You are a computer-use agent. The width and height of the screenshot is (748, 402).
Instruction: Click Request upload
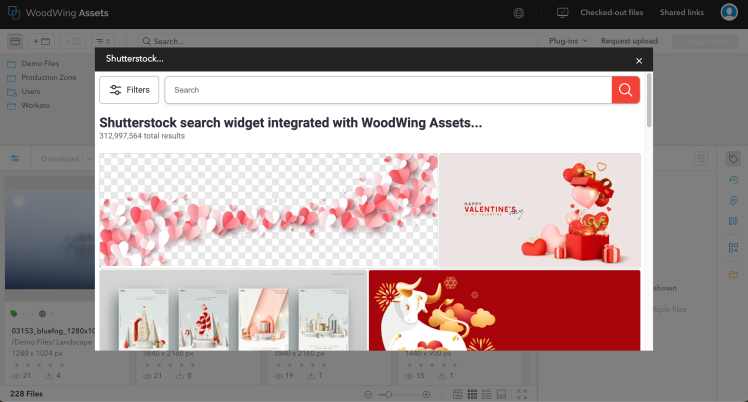pyautogui.click(x=629, y=41)
